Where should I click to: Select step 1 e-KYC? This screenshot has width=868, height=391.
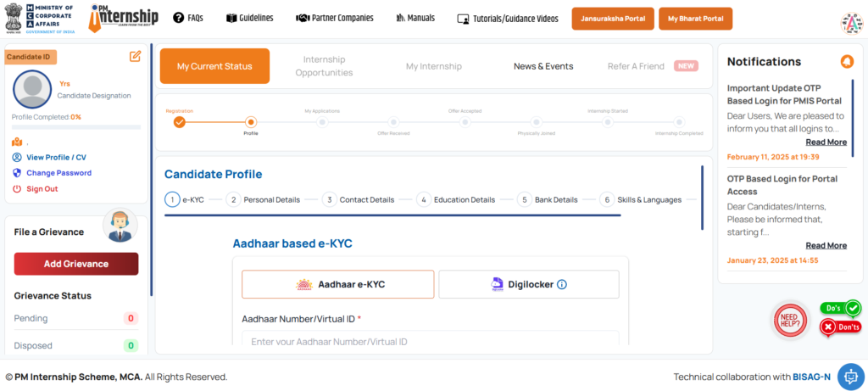pyautogui.click(x=184, y=199)
